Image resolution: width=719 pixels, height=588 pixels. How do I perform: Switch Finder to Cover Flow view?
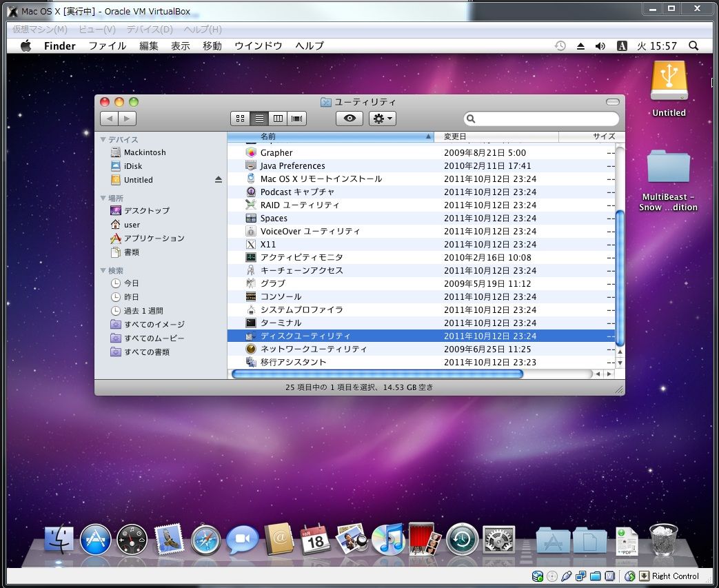pyautogui.click(x=296, y=119)
